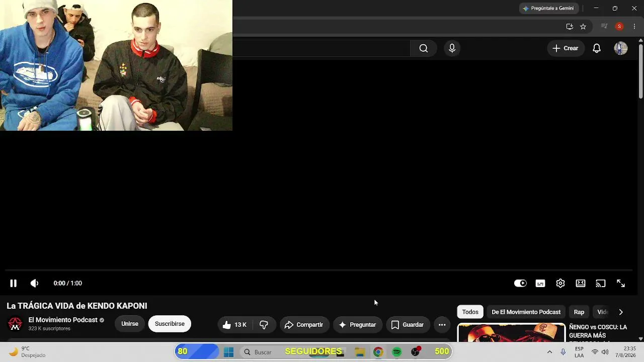Open the volume tray icon
The height and width of the screenshot is (362, 644).
tap(605, 352)
